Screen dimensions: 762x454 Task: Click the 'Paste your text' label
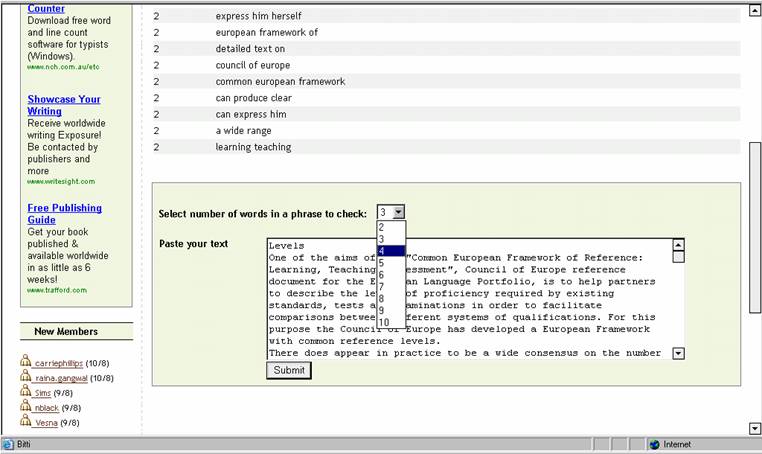tap(193, 244)
